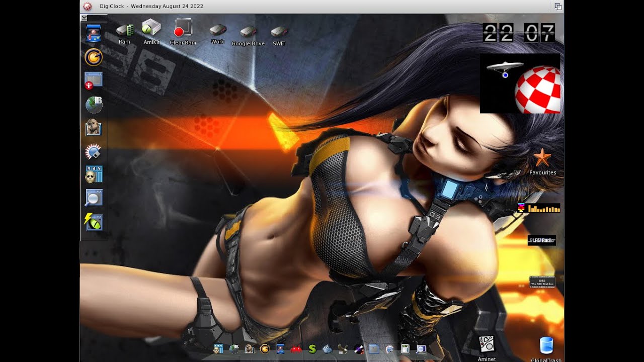Open the Aminet desktop icon
Viewport: 644px width, 362px height.
click(487, 344)
